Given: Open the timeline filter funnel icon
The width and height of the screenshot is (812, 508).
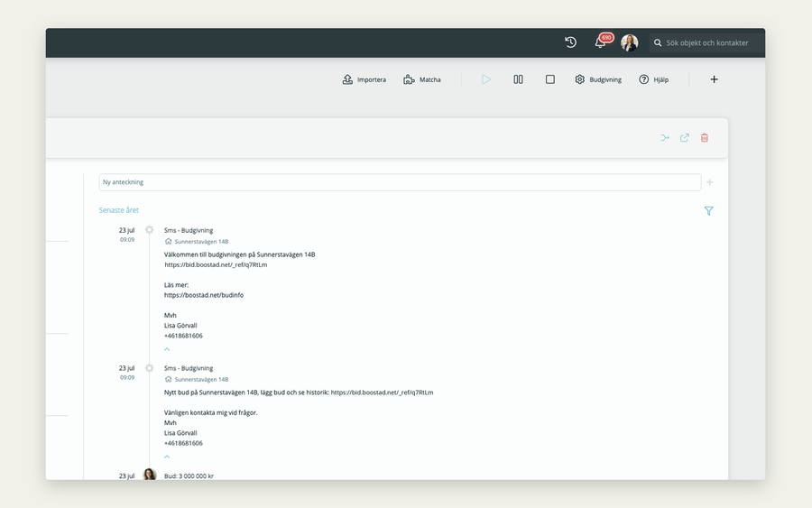Looking at the screenshot, I should [709, 211].
